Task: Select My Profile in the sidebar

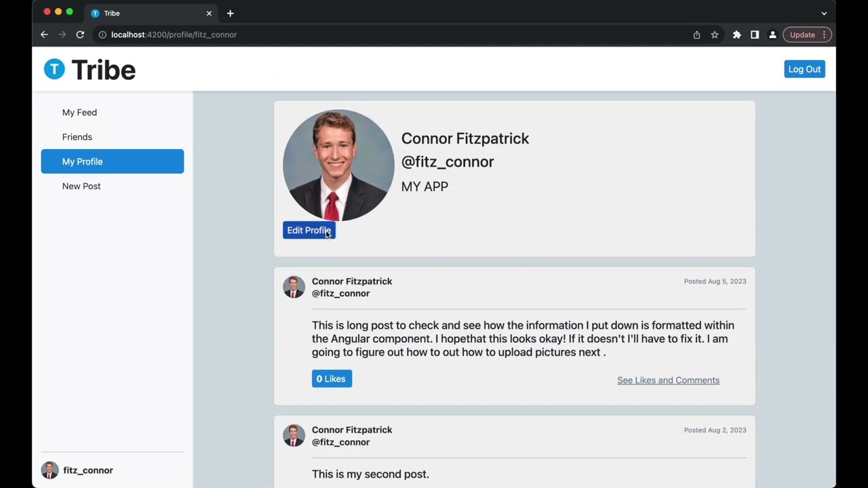Action: 112,161
